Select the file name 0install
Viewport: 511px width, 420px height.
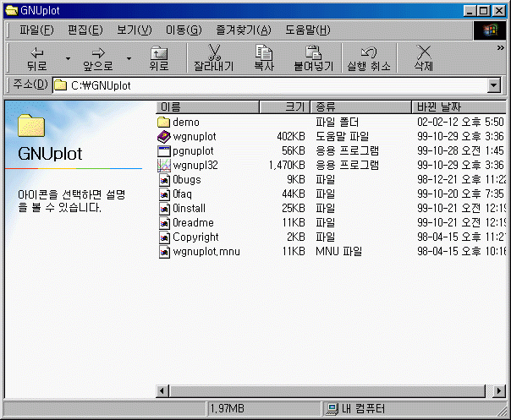pyautogui.click(x=189, y=209)
